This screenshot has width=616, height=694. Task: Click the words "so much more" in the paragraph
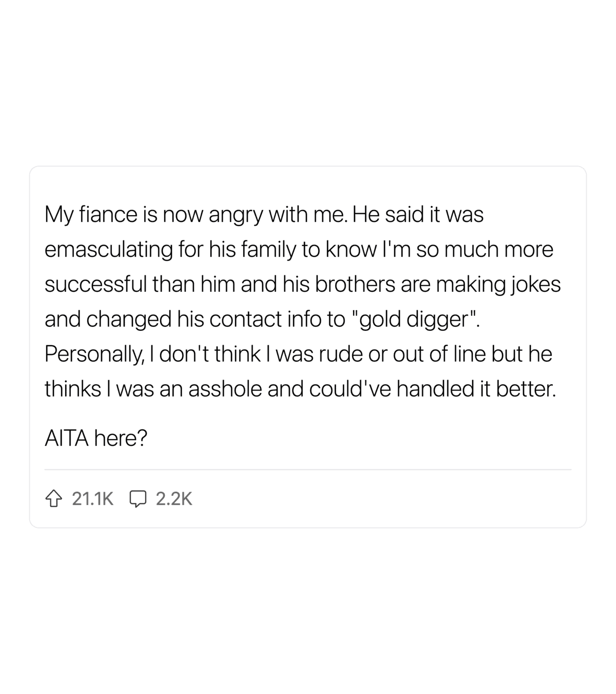[485, 250]
